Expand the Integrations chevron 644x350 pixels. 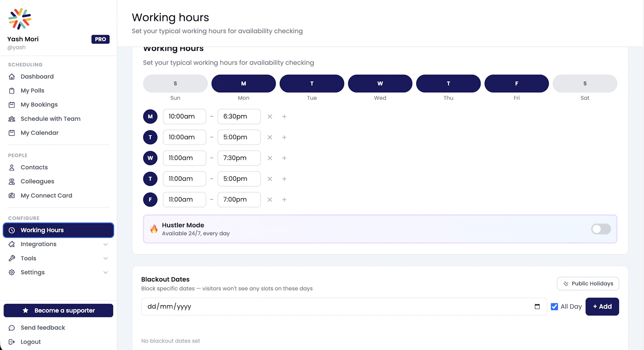point(105,244)
